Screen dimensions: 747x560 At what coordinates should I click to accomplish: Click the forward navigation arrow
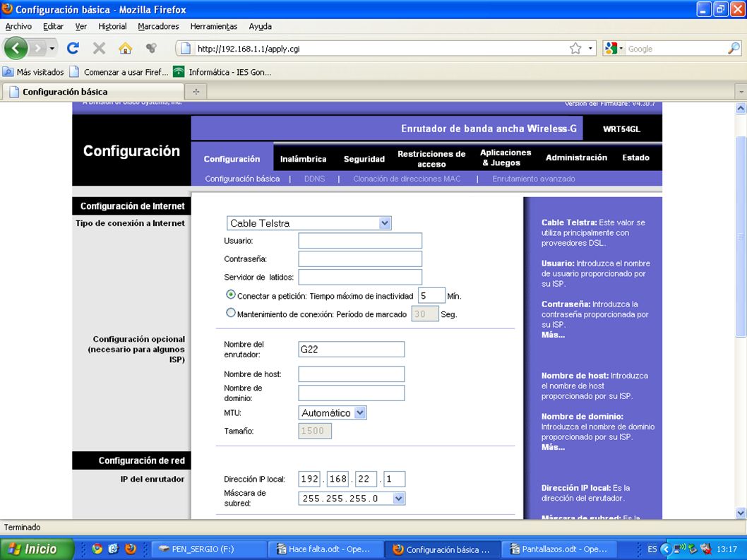click(x=37, y=48)
